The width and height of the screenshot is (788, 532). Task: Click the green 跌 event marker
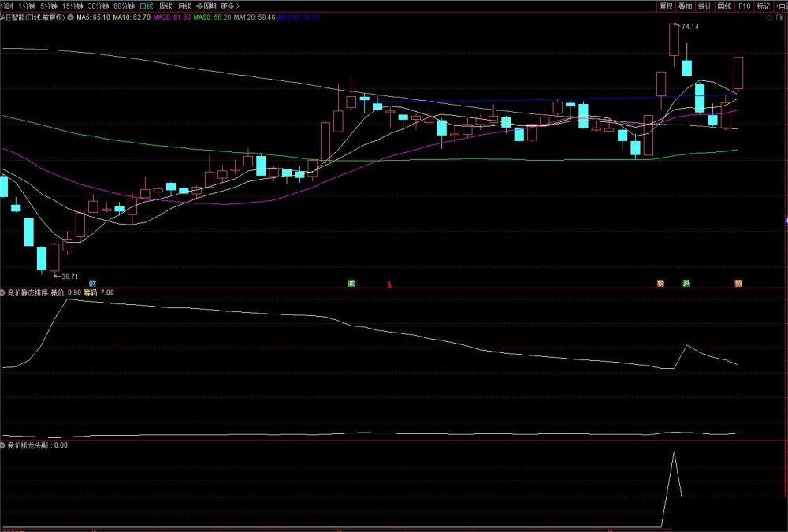click(686, 284)
